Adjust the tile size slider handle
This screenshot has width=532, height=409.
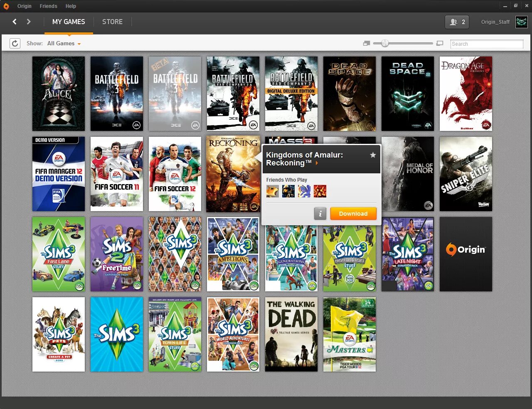pos(385,43)
